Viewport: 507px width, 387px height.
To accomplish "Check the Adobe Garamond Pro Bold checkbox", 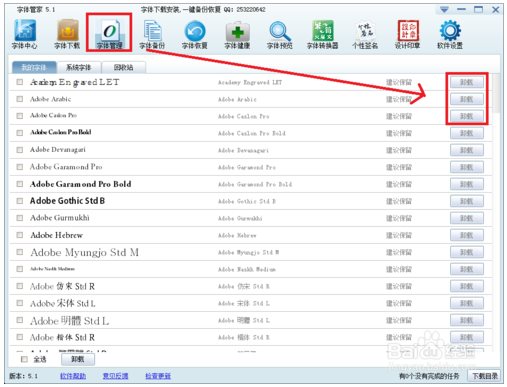I will [x=20, y=184].
